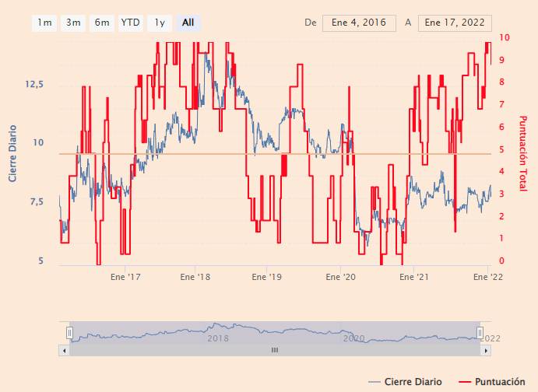Edit the end date Ene 17, 2022
The image size is (538, 392).
(x=455, y=23)
